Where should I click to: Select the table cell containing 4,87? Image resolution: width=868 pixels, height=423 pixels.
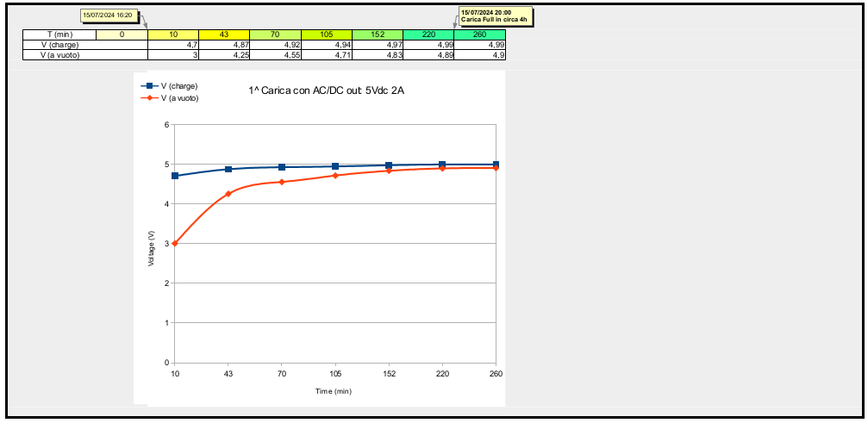[224, 45]
